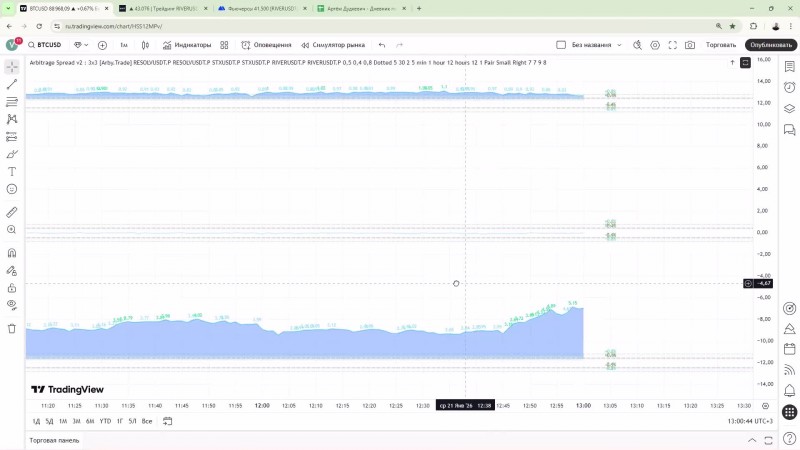Hide all drawings with eye icon
Screen dimensions: 800x450
(12, 305)
